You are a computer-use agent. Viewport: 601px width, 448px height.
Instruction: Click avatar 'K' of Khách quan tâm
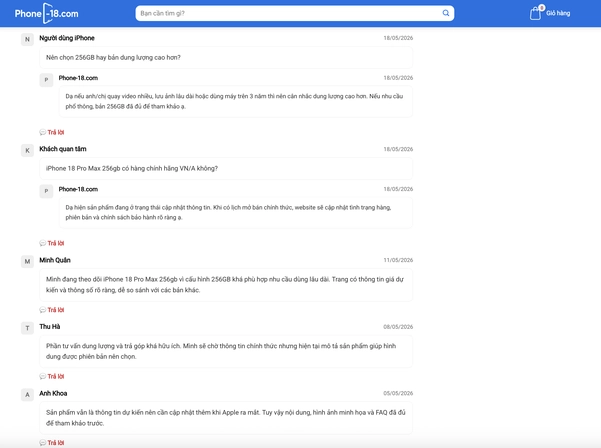(x=27, y=150)
